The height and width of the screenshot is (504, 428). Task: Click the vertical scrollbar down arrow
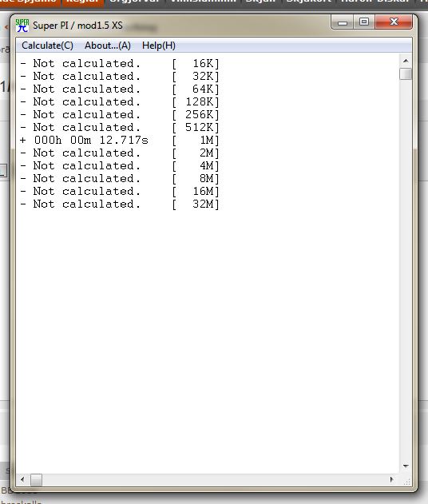pos(406,466)
